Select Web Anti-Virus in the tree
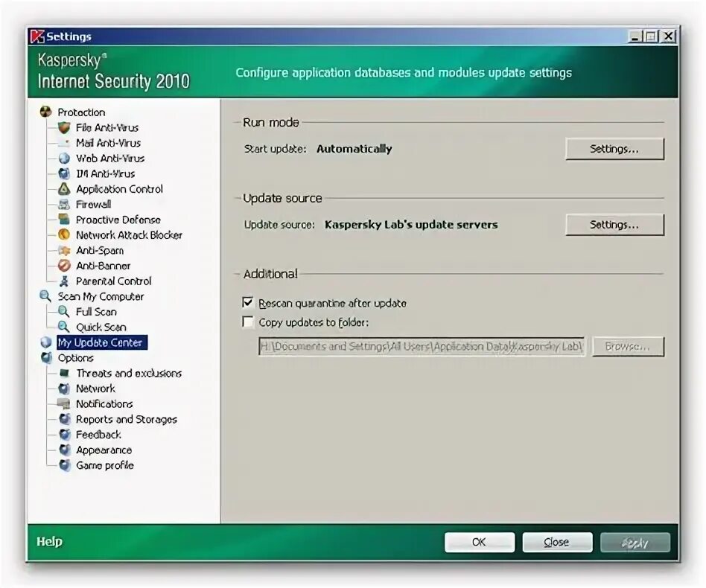This screenshot has width=706, height=588. point(110,159)
